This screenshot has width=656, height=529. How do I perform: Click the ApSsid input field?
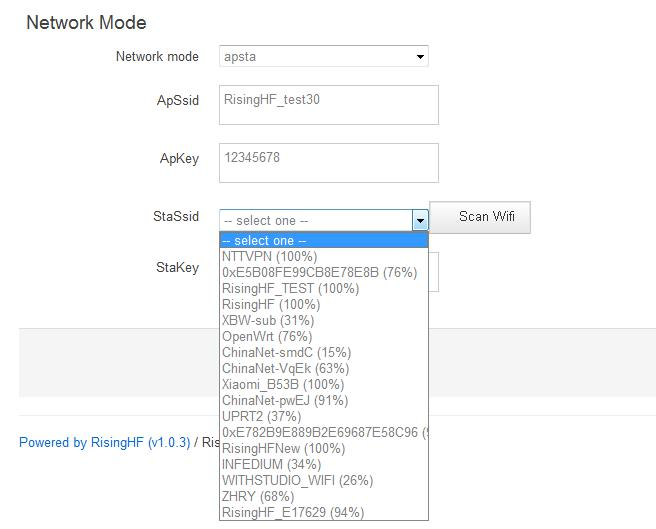(x=328, y=105)
